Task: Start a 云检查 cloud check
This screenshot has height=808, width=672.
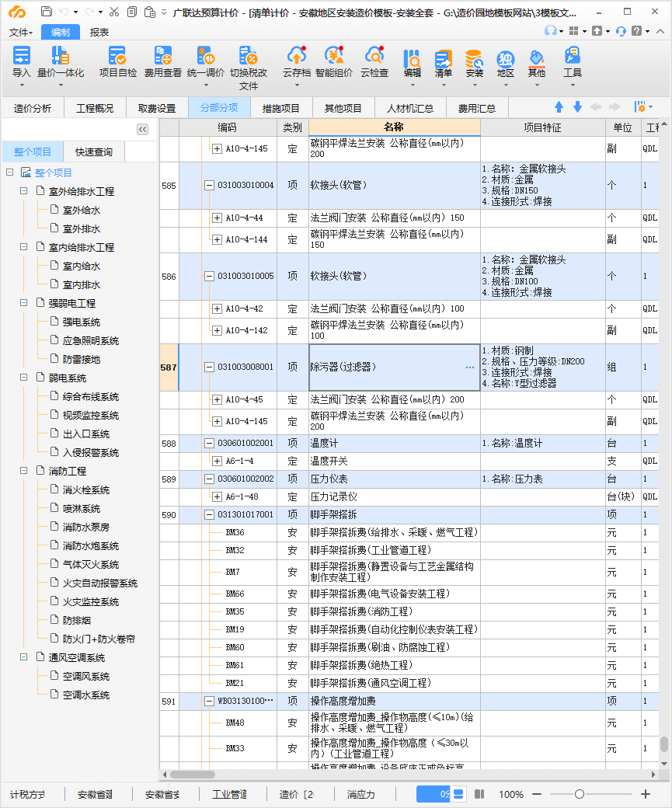Action: point(375,62)
